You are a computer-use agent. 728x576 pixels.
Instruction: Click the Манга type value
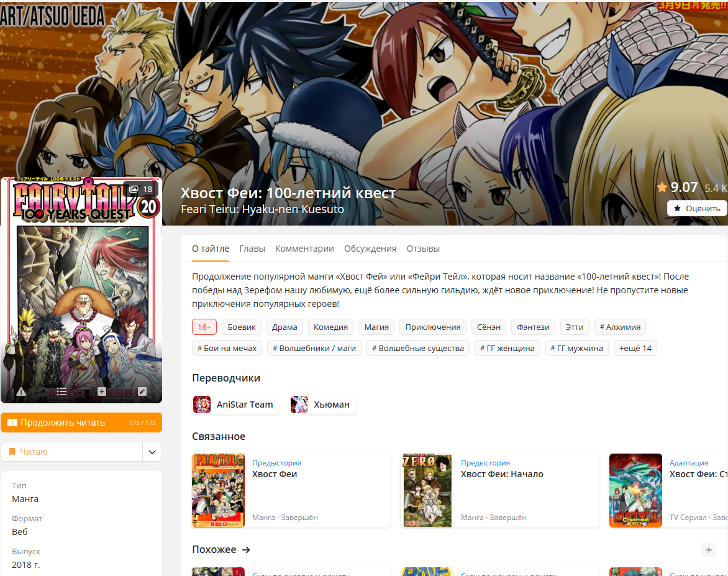tap(25, 499)
